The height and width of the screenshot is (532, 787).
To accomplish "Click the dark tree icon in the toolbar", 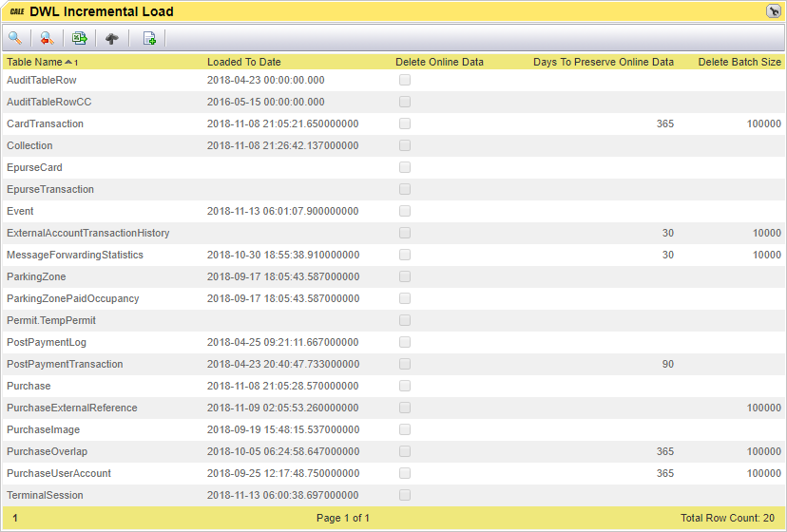I will click(x=112, y=38).
